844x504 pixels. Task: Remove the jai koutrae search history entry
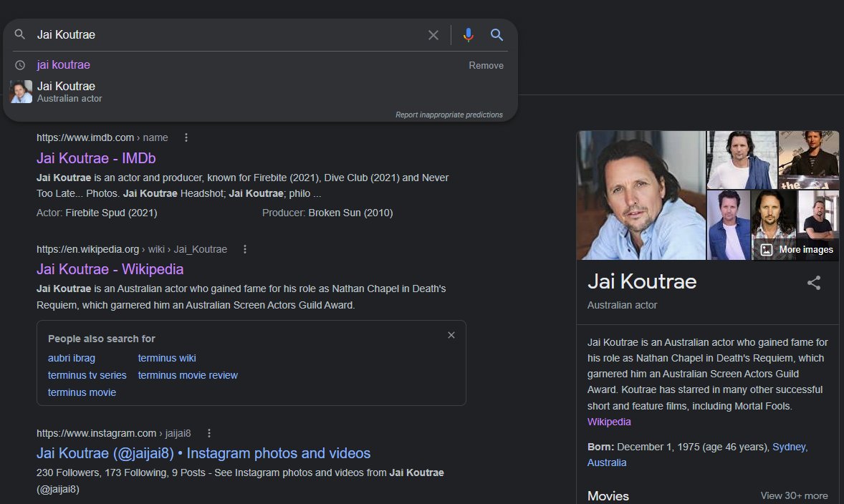pos(486,66)
